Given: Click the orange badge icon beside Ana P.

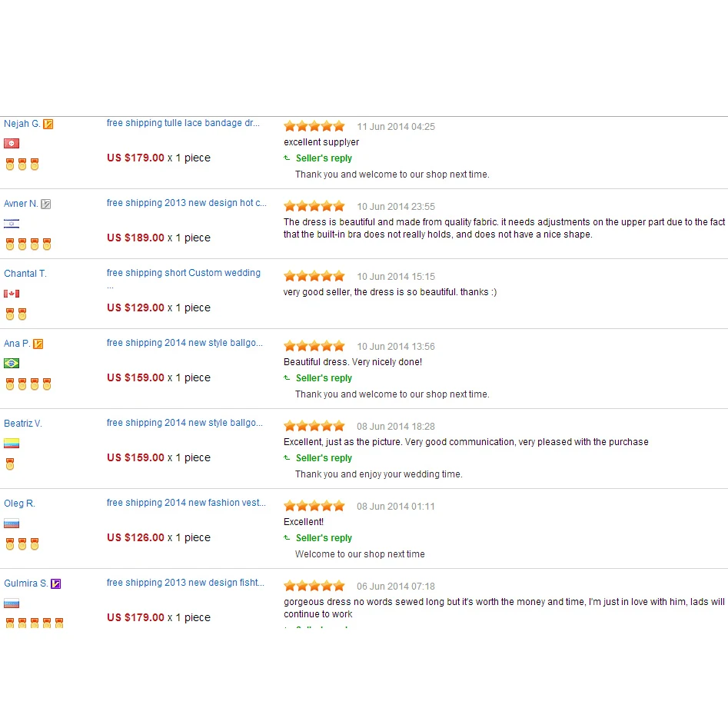Looking at the screenshot, I should coord(38,344).
